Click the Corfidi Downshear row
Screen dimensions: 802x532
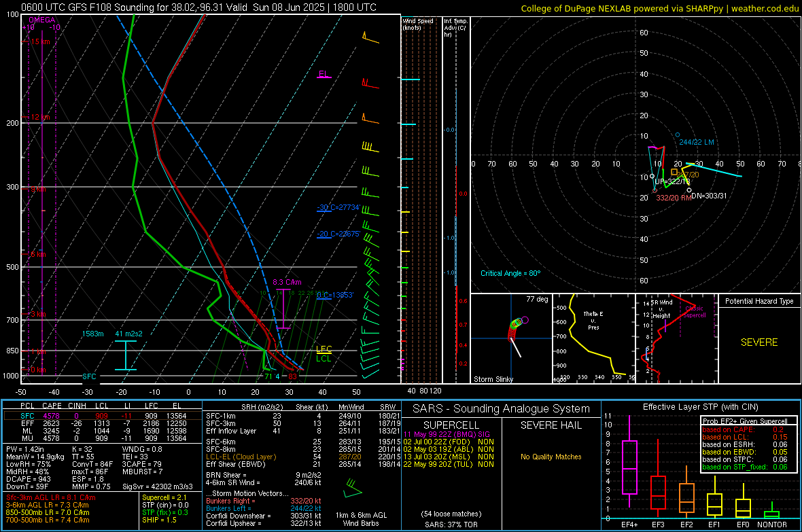[x=264, y=516]
